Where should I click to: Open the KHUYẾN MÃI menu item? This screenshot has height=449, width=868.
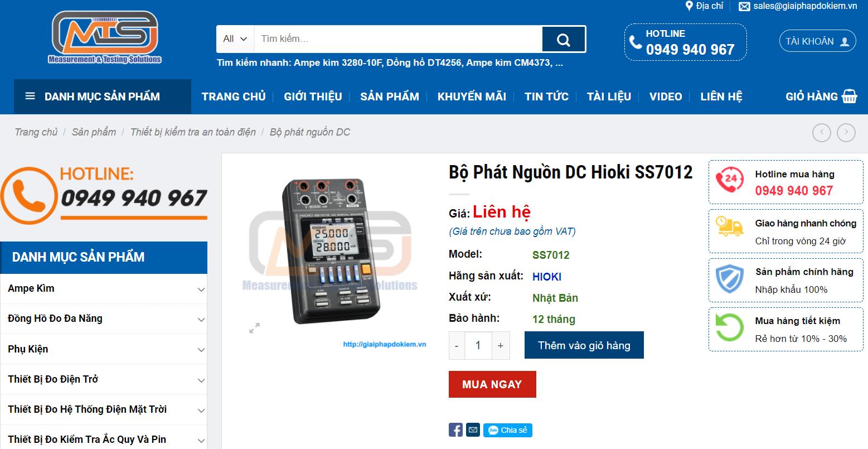pyautogui.click(x=472, y=96)
